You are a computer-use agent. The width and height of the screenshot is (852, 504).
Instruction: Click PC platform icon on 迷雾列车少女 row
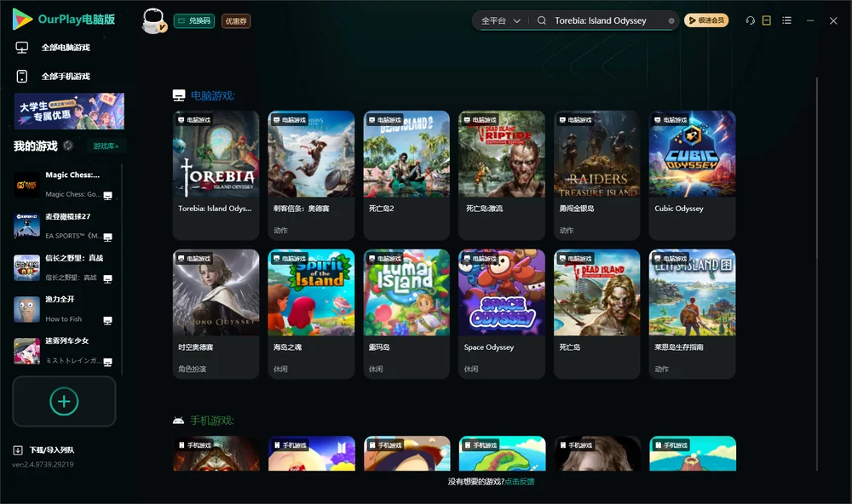click(107, 363)
